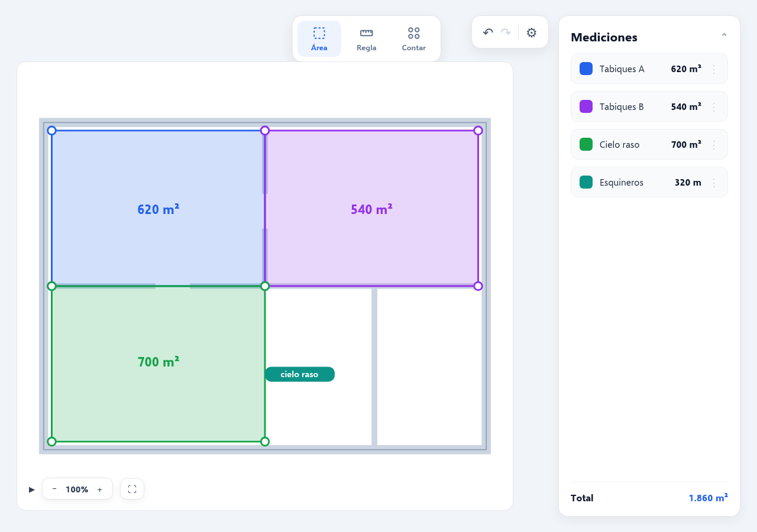Select the Área measurement tool

pyautogui.click(x=319, y=39)
